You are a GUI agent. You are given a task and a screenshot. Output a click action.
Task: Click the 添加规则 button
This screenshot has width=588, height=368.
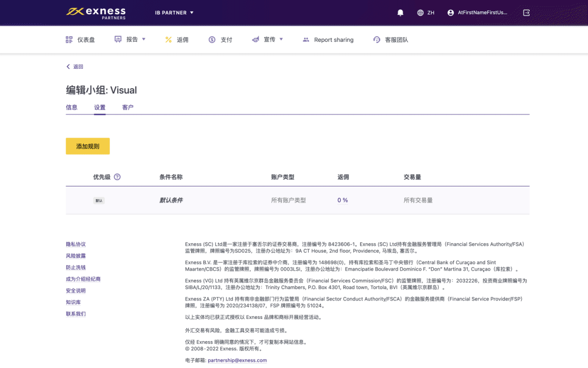88,146
